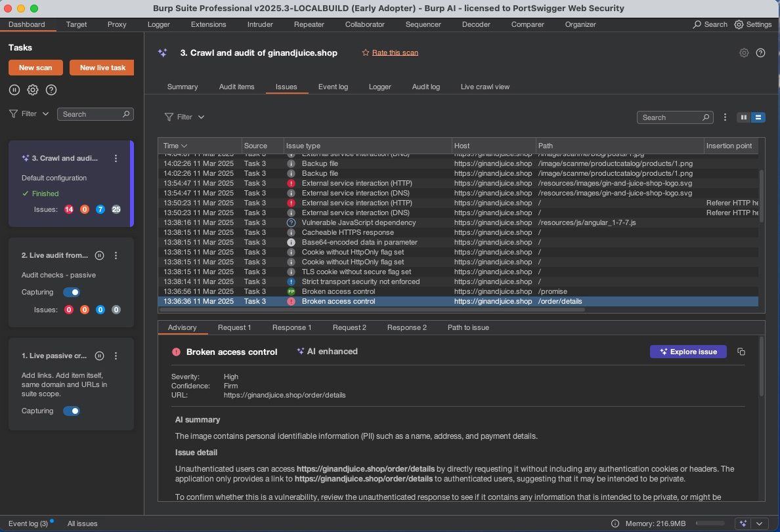Click help icon in Tasks panel
Screen dimensions: 780x532
[x=51, y=90]
